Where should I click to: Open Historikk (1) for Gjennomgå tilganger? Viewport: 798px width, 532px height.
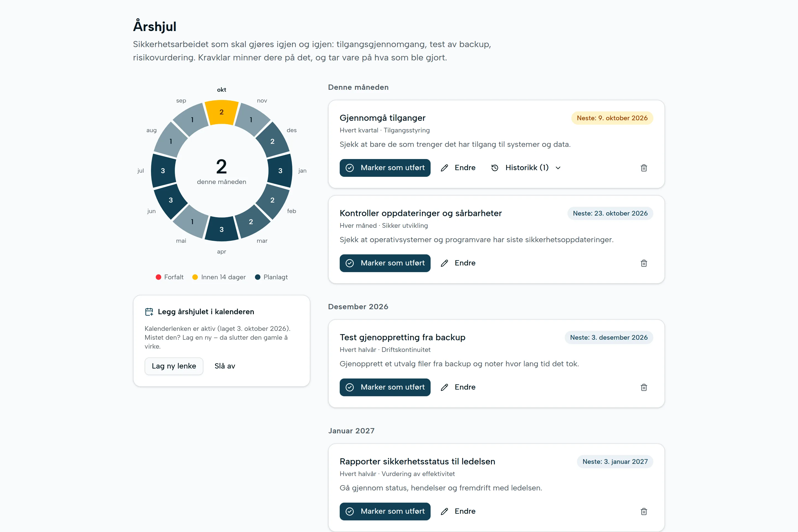pos(526,168)
